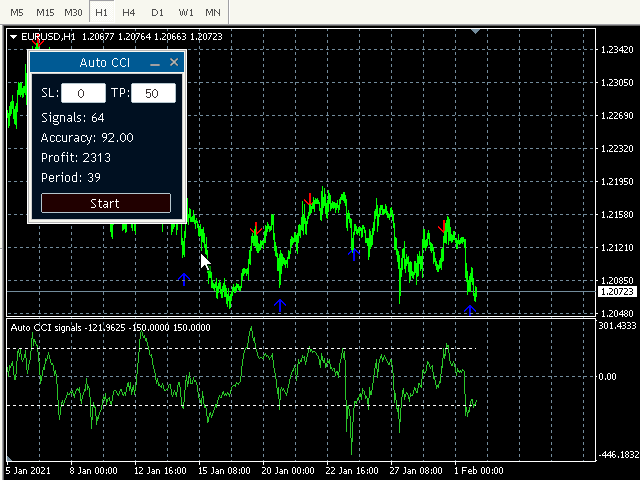Choose the W1 weekly timeframe tab

[x=186, y=12]
